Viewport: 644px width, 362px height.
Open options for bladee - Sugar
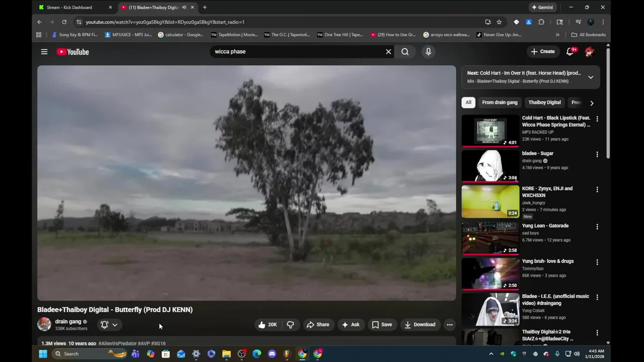tap(597, 154)
